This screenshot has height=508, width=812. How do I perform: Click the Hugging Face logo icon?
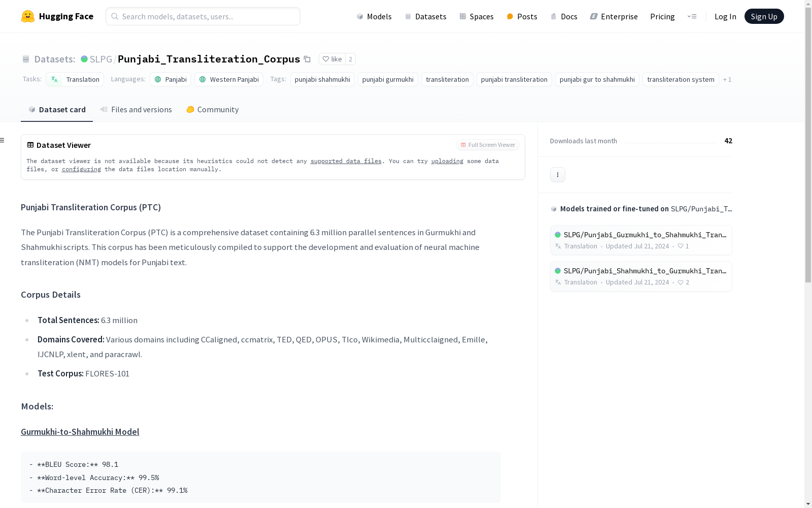[x=28, y=16]
